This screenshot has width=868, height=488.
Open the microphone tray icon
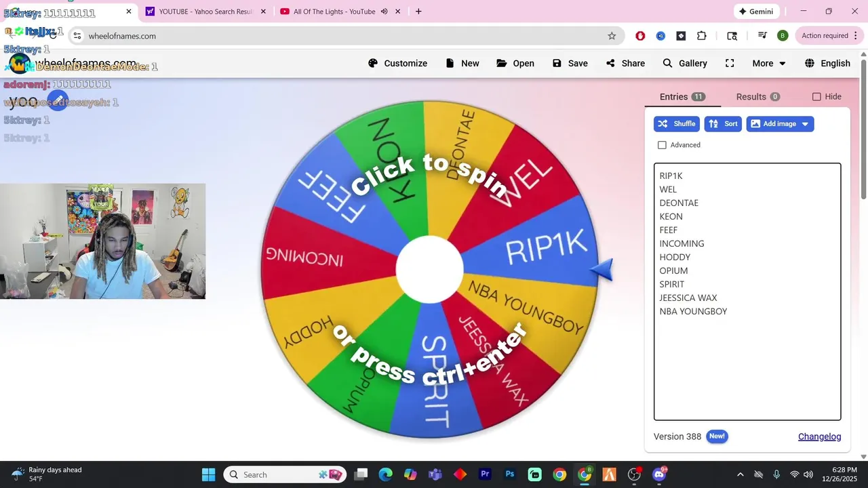[x=776, y=474]
